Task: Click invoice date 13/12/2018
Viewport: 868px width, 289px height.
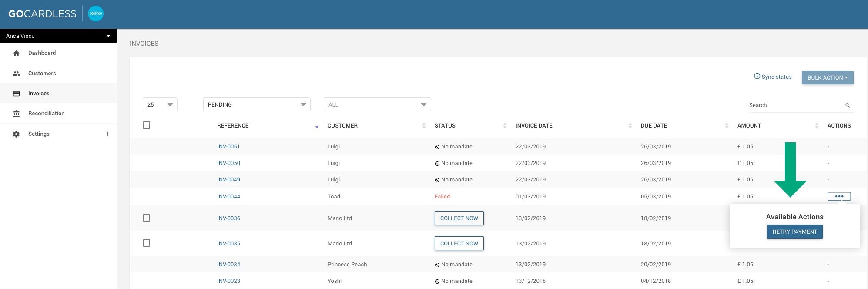Action: point(530,281)
